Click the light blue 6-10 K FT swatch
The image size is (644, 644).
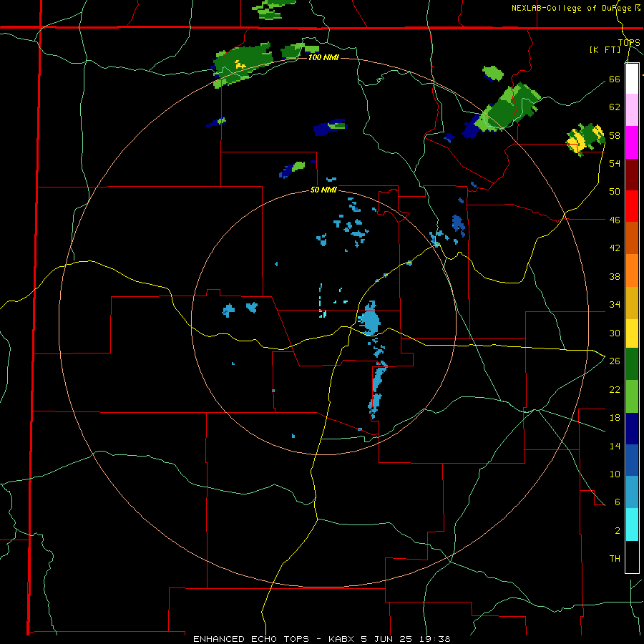pyautogui.click(x=632, y=492)
